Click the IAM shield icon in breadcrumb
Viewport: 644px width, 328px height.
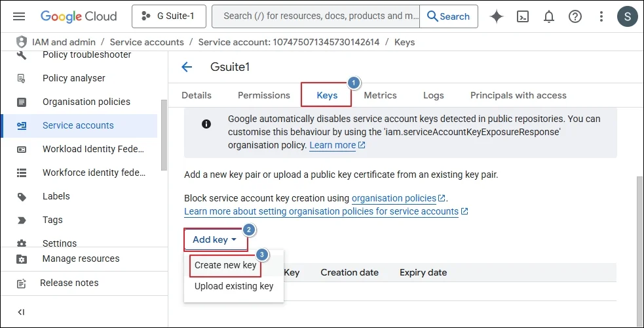pyautogui.click(x=22, y=42)
